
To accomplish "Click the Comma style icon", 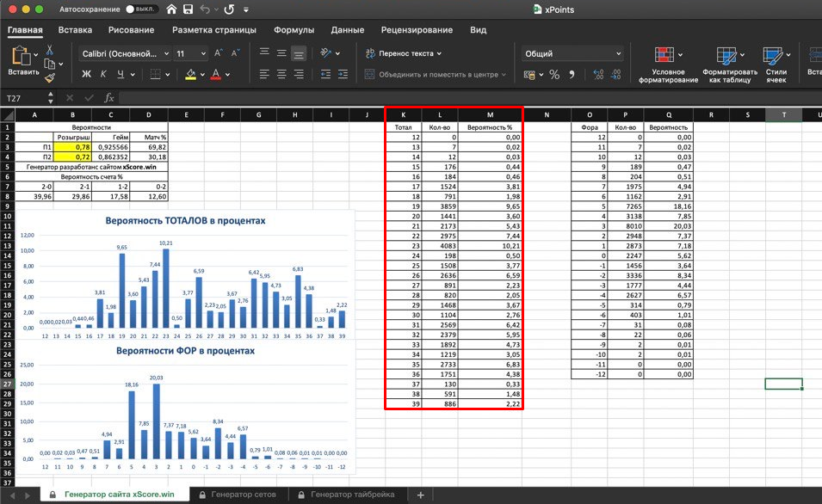I will click(572, 74).
